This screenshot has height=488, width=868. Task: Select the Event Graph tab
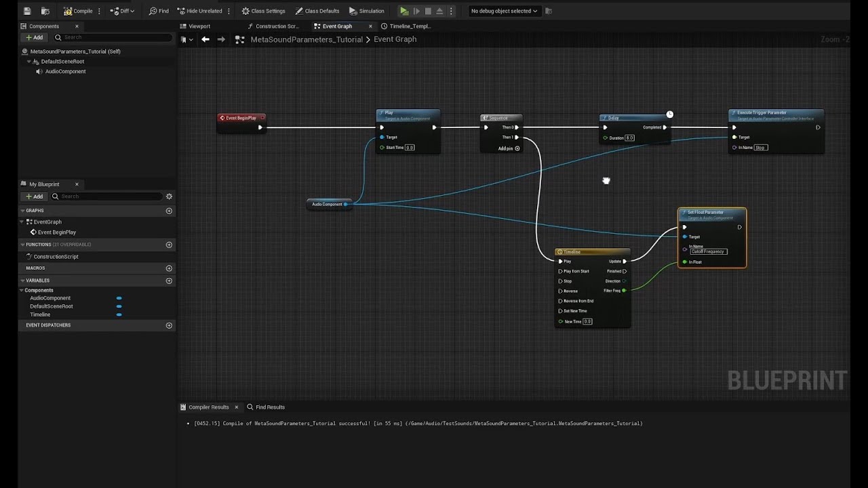pyautogui.click(x=337, y=26)
